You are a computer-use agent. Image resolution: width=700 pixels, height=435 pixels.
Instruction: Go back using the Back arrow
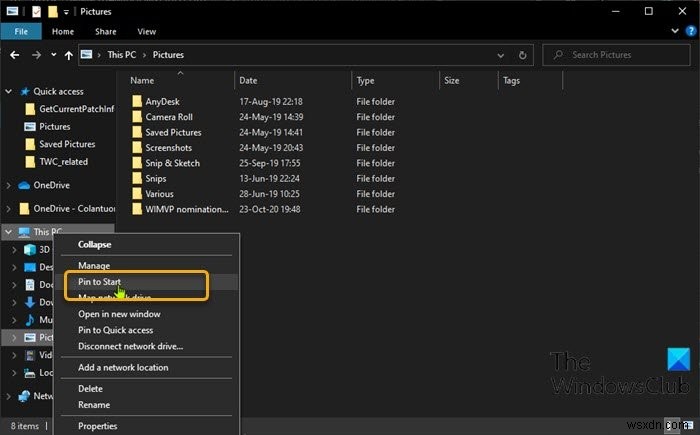tap(15, 55)
